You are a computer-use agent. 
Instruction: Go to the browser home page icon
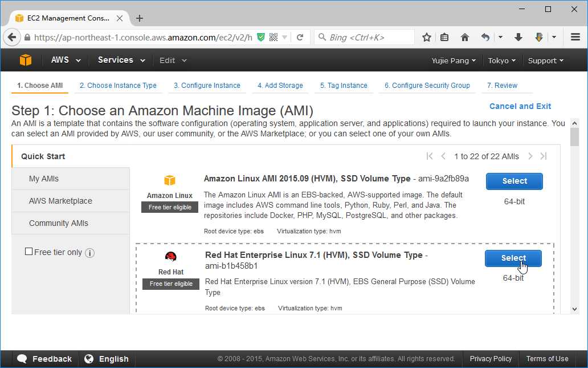coord(464,37)
